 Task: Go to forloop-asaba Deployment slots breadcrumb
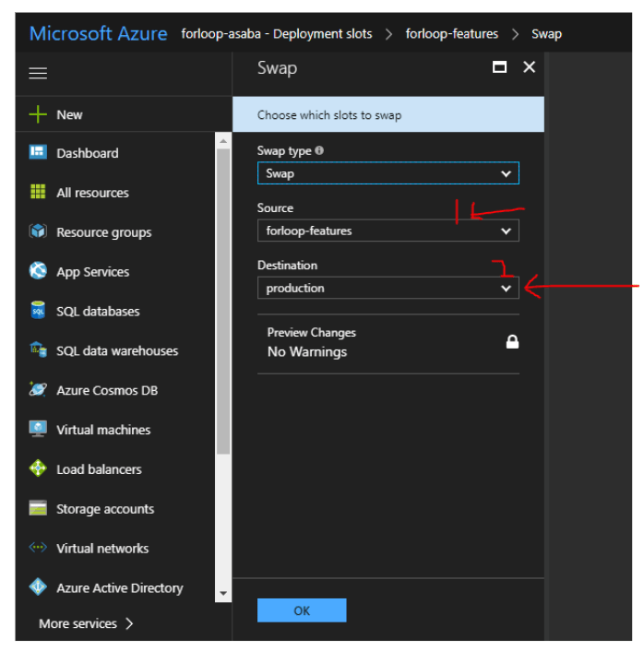click(277, 33)
